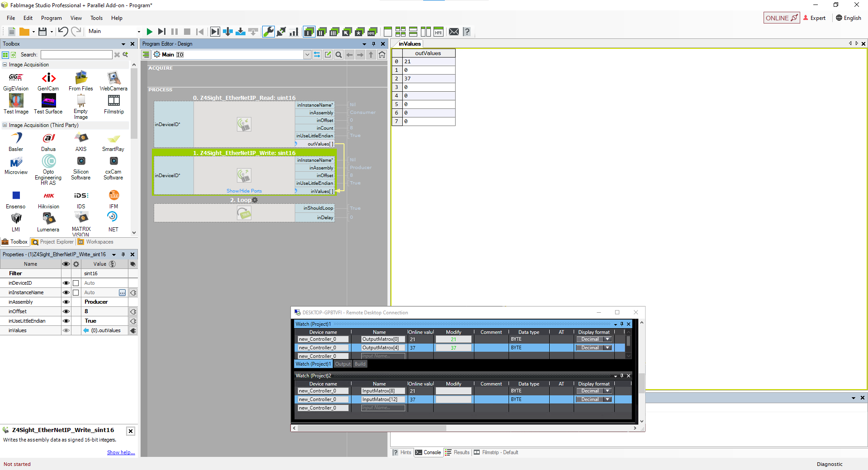Switch to the Workspaces tab
The height and width of the screenshot is (470, 868).
pyautogui.click(x=96, y=242)
